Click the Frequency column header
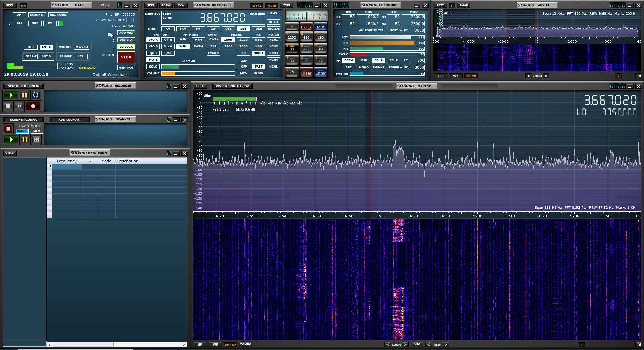The width and height of the screenshot is (644, 350). tap(67, 161)
